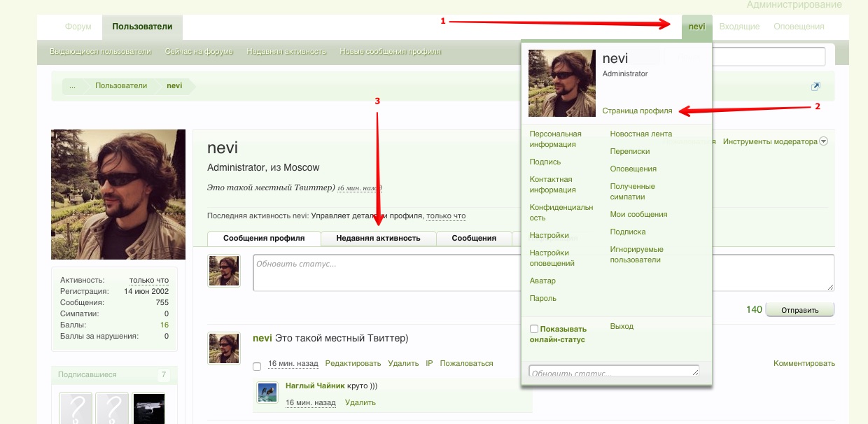Screen dimensions: 868x424
Task: Toggle the Показывать онлайн-статус checkbox
Action: [534, 329]
